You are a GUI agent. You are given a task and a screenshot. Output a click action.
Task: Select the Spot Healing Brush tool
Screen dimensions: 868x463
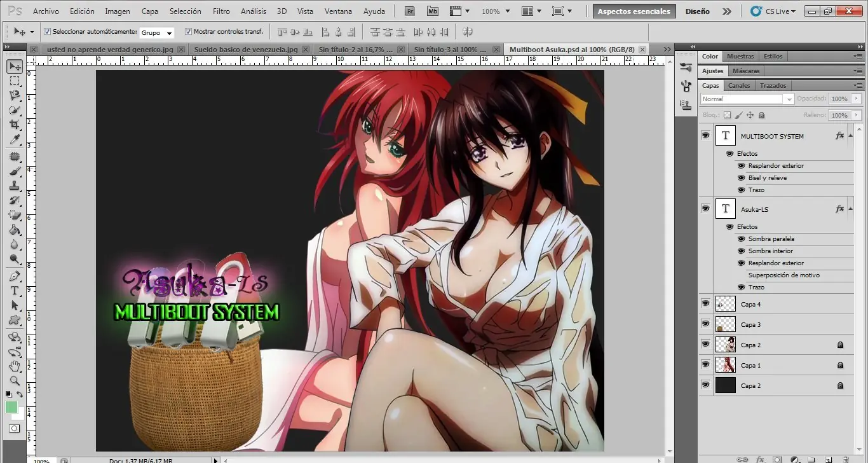(x=15, y=156)
